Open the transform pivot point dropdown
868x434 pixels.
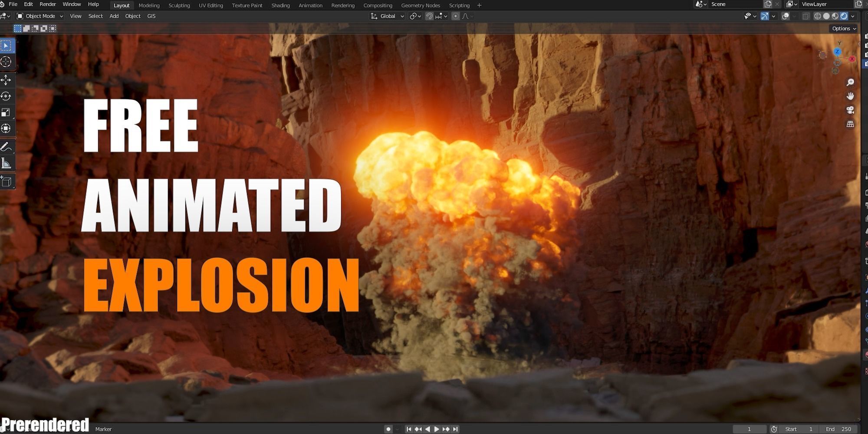(415, 16)
